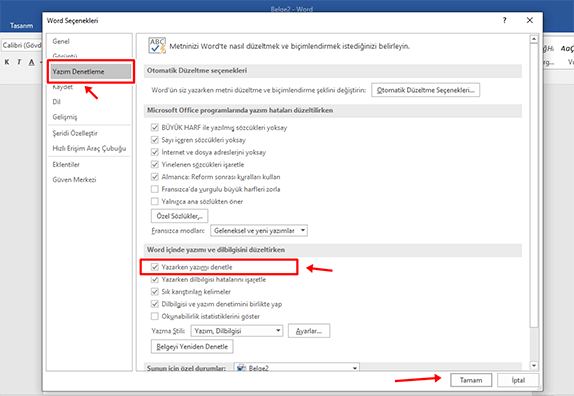Toggle Yinelenen sözcükleri işaretle
The image size is (574, 396).
[155, 164]
